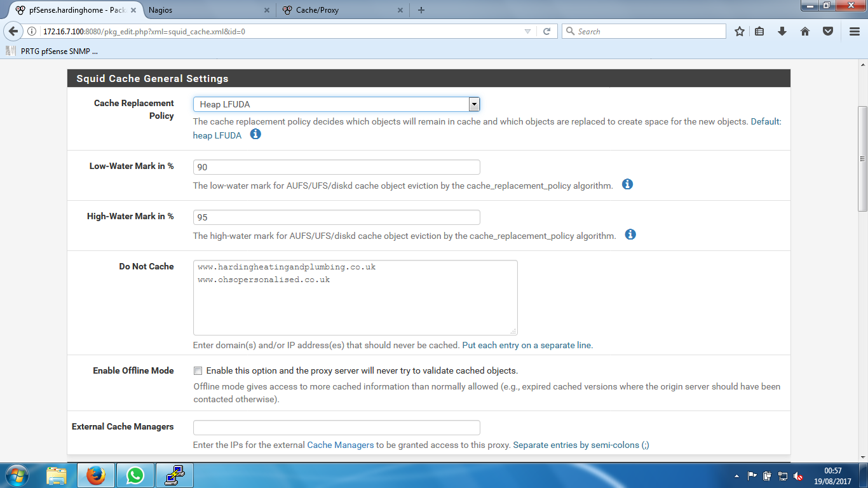The height and width of the screenshot is (488, 868).
Task: Click the Cache Managers link
Action: (341, 445)
